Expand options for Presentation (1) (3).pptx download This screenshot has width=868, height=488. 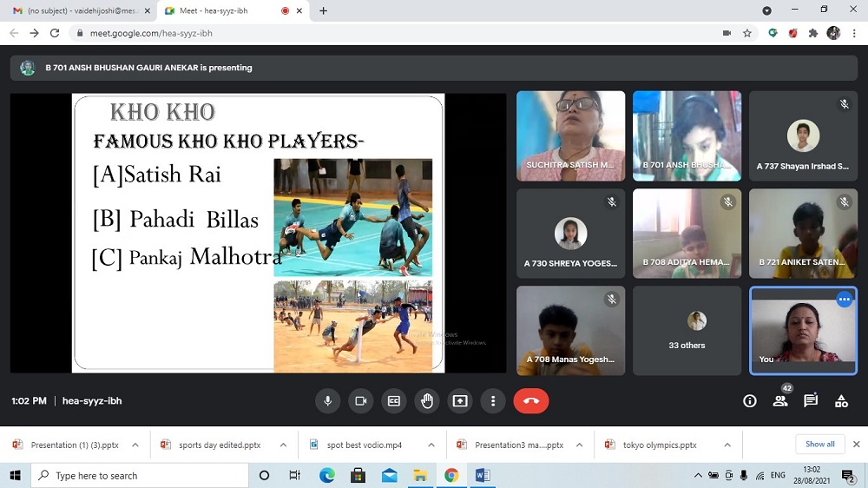(135, 445)
